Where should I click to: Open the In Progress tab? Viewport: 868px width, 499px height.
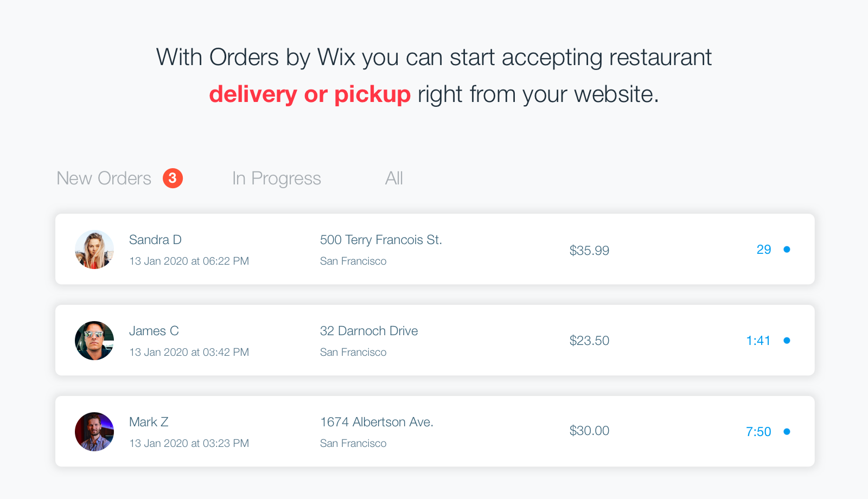pyautogui.click(x=277, y=178)
